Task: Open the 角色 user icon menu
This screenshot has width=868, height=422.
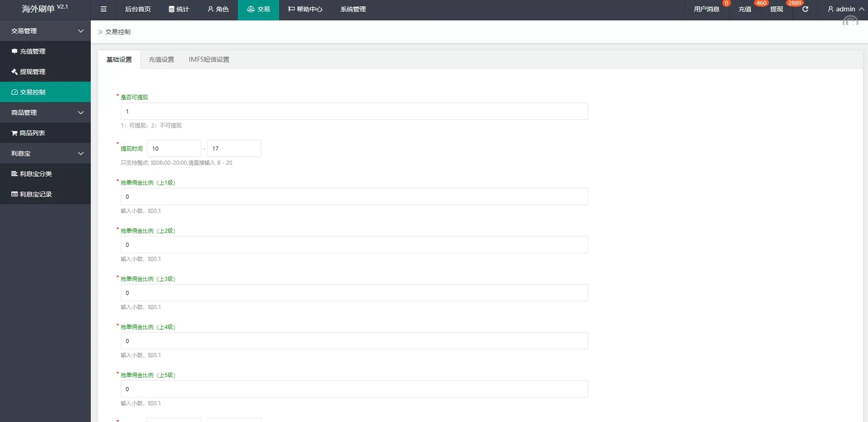Action: click(x=218, y=9)
